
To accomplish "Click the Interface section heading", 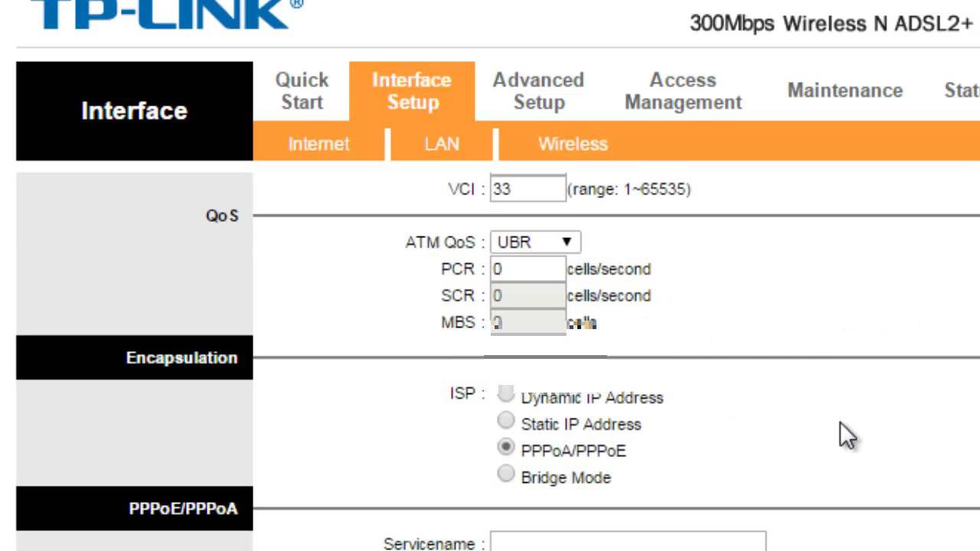I will 134,111.
